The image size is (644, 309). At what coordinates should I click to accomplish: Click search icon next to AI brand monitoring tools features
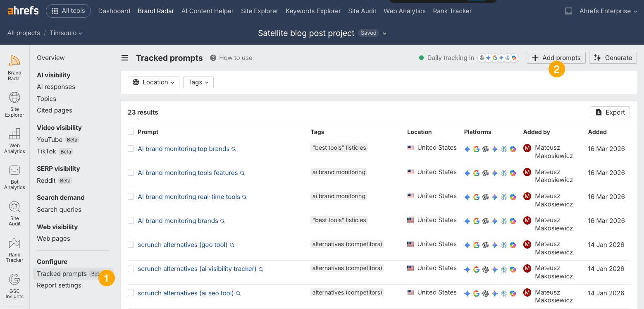[x=242, y=173]
